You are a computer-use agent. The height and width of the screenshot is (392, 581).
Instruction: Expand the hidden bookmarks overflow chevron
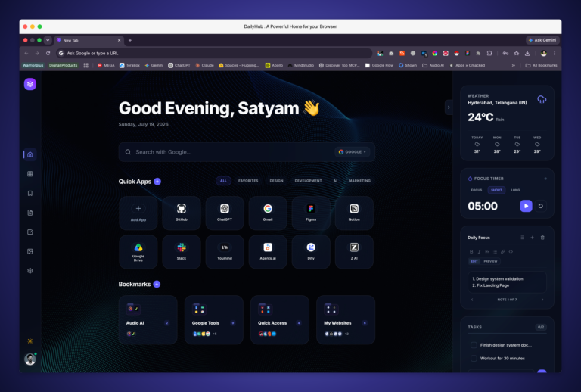coord(514,65)
